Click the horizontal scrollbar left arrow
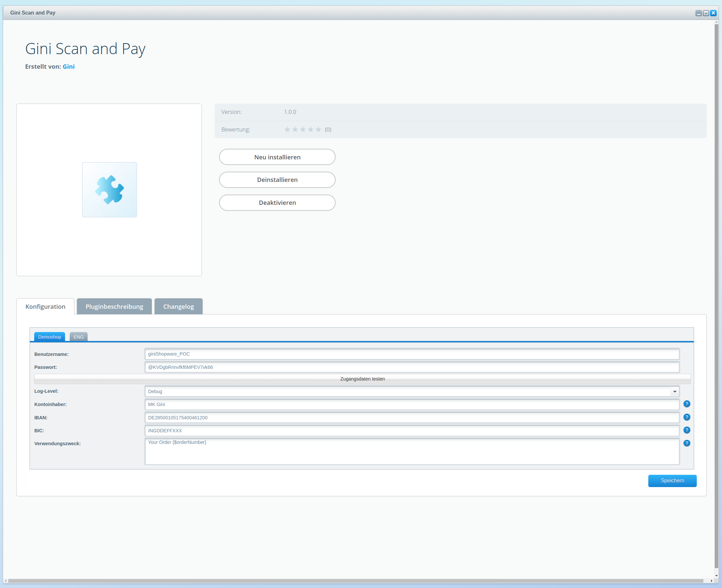Viewport: 722px width, 588px height. coord(6,581)
